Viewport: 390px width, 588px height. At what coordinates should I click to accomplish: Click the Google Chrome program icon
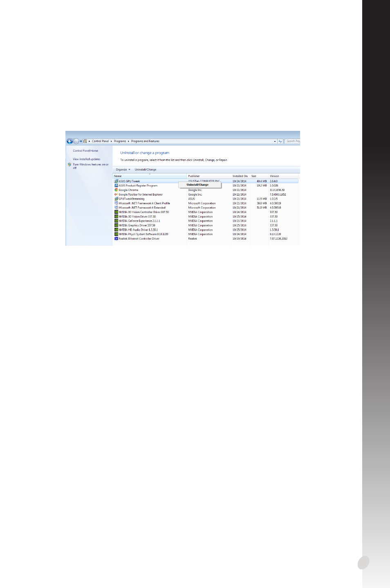[x=116, y=190]
